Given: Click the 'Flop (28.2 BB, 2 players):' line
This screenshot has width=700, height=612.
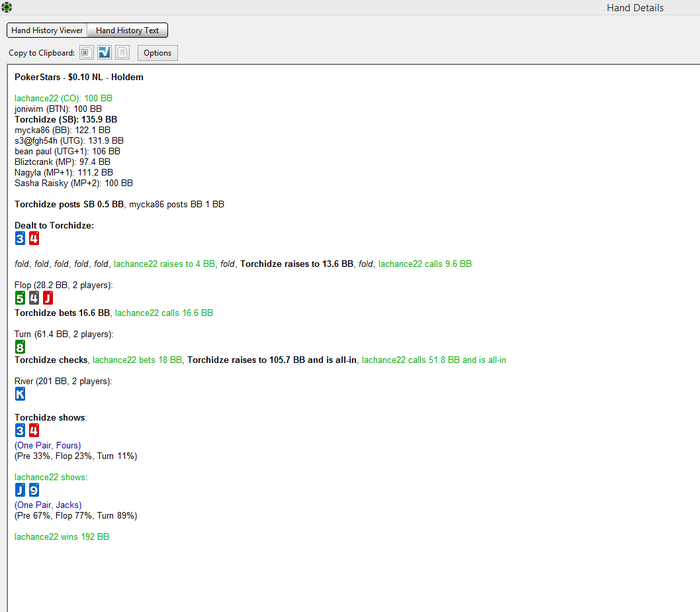Looking at the screenshot, I should (63, 285).
